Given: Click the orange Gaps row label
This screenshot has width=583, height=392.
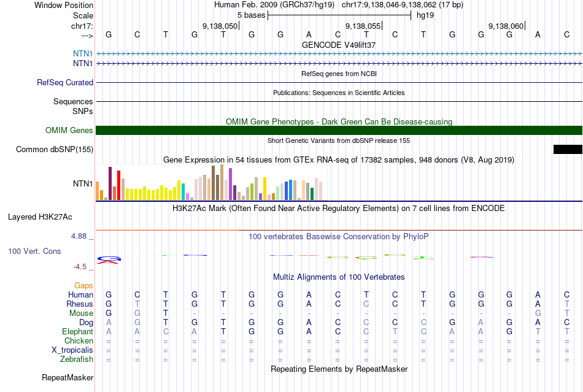Looking at the screenshot, I should click(x=83, y=285).
